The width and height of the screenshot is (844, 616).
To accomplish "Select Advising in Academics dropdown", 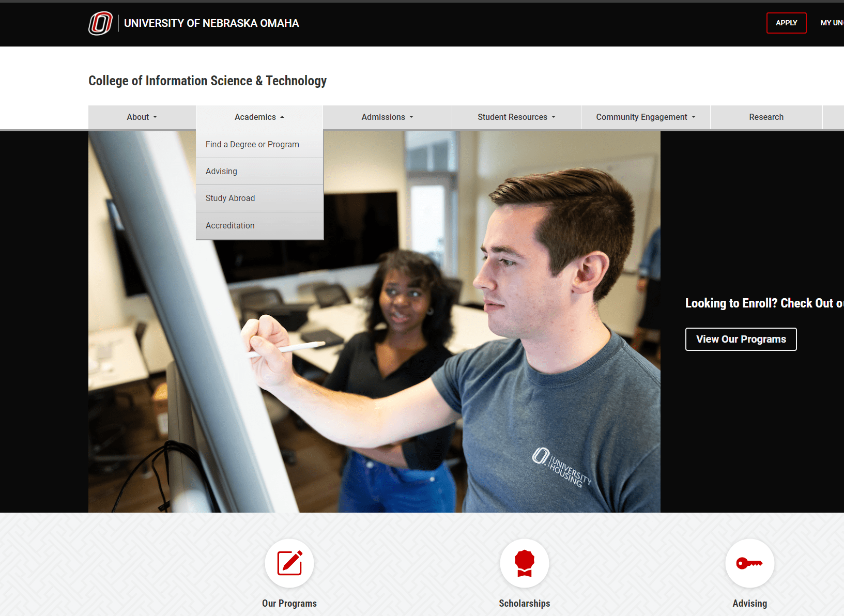I will click(x=259, y=171).
